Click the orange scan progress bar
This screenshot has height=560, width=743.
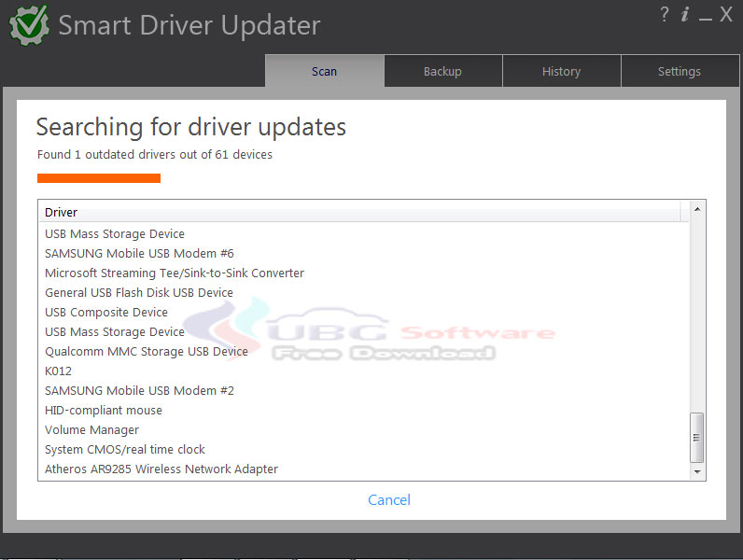click(99, 178)
